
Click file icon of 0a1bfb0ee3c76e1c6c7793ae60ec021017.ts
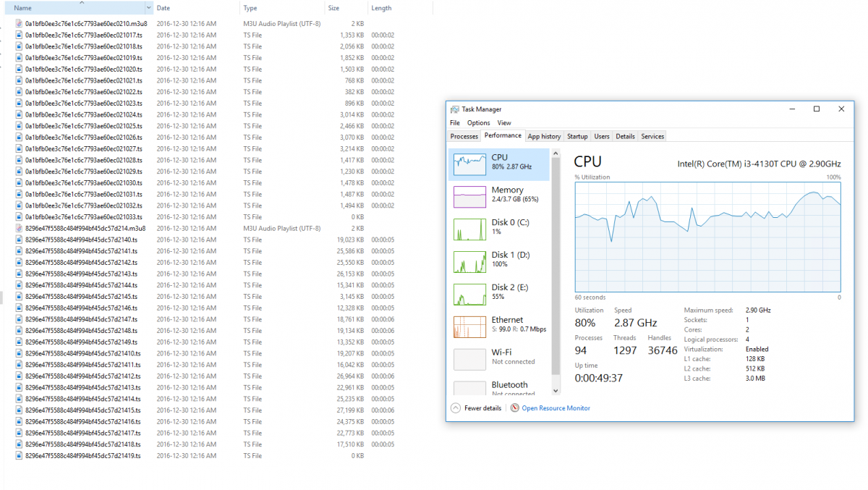[20, 35]
